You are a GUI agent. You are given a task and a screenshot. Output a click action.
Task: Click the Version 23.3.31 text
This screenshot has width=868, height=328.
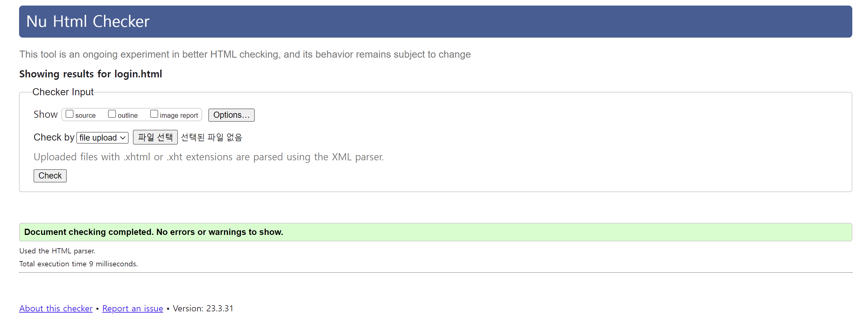coord(203,309)
